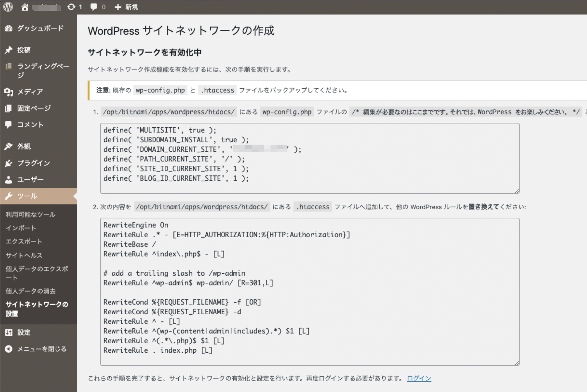Click the line define( 'MULTISITE', true );
The width and height of the screenshot is (587, 392).
click(x=160, y=130)
